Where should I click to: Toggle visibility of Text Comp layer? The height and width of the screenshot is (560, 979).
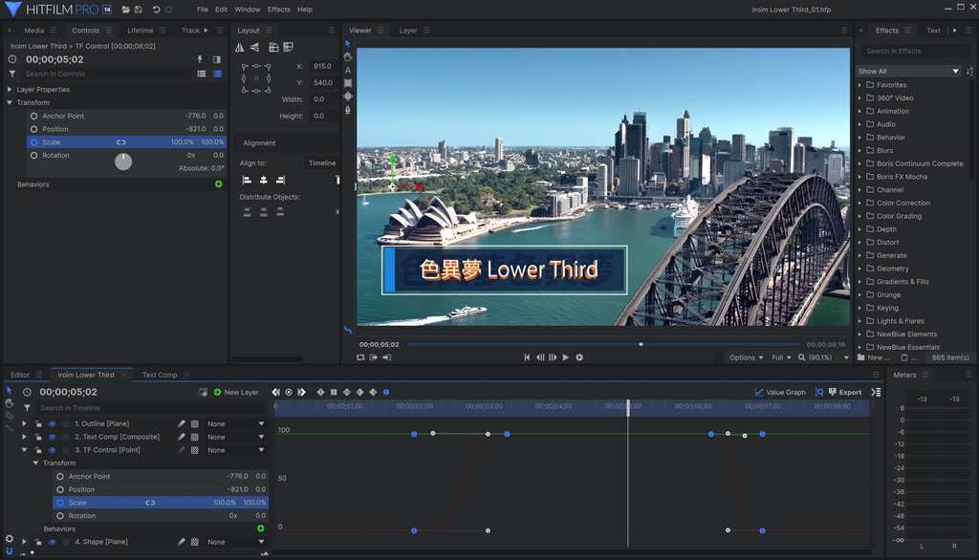point(53,437)
